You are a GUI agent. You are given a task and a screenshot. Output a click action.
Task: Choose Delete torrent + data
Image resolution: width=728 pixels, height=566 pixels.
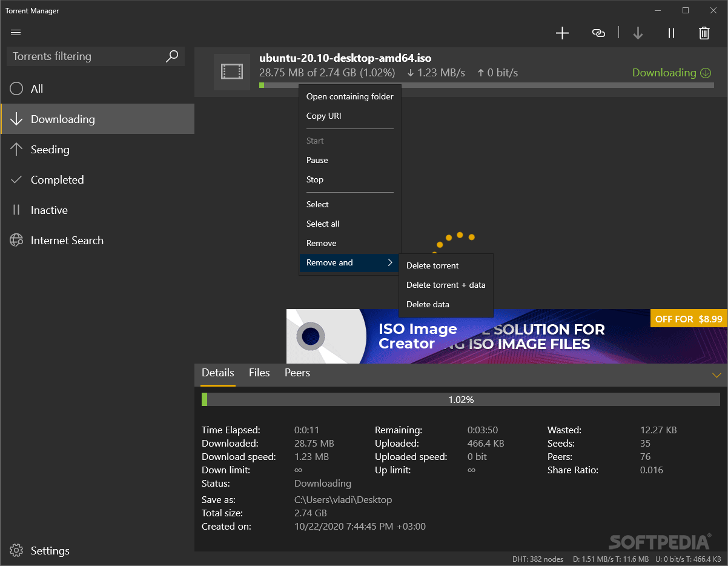pyautogui.click(x=446, y=285)
